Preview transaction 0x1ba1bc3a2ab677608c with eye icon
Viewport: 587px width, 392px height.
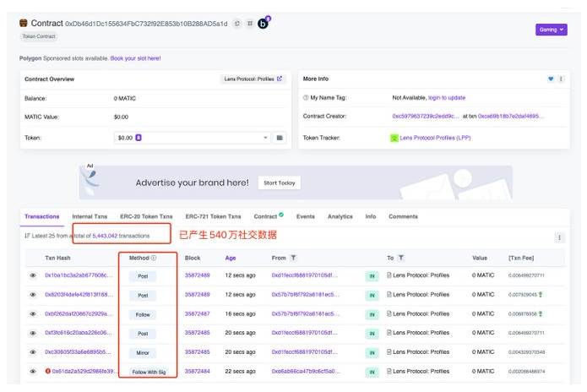(33, 275)
